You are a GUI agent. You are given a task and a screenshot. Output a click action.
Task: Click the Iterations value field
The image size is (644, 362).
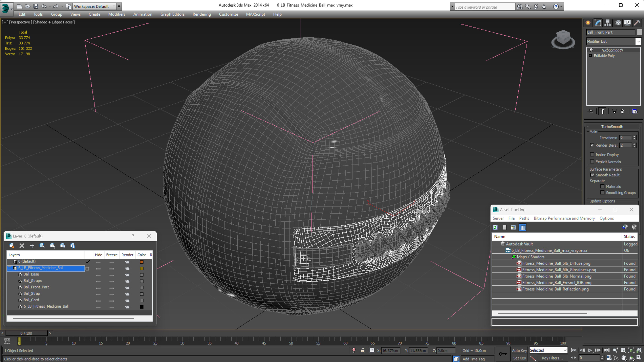click(x=626, y=138)
